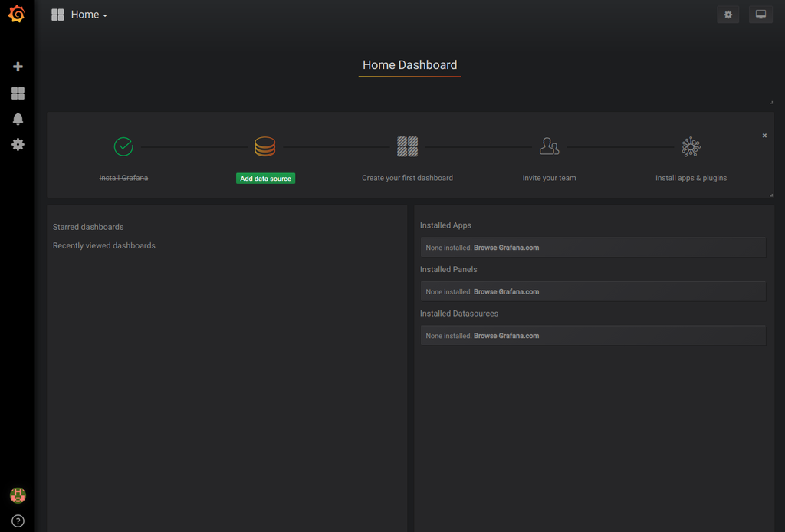Click the Installed Datasources heading
The width and height of the screenshot is (785, 532).
point(459,314)
